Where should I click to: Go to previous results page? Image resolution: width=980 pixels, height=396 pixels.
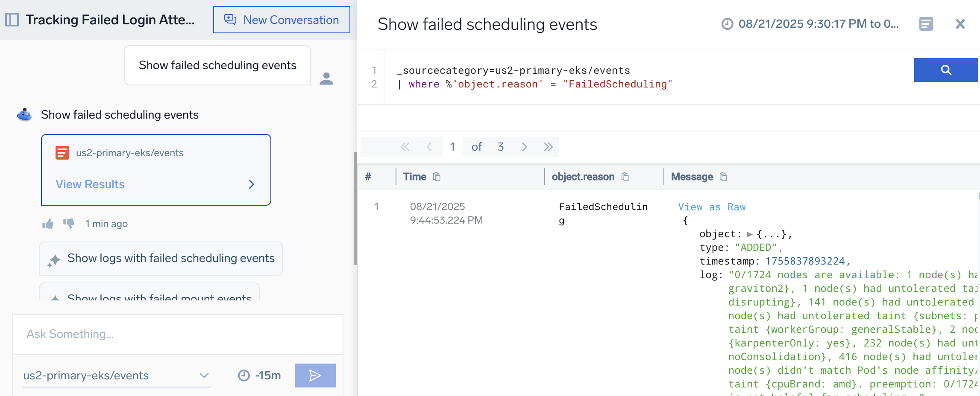click(429, 147)
